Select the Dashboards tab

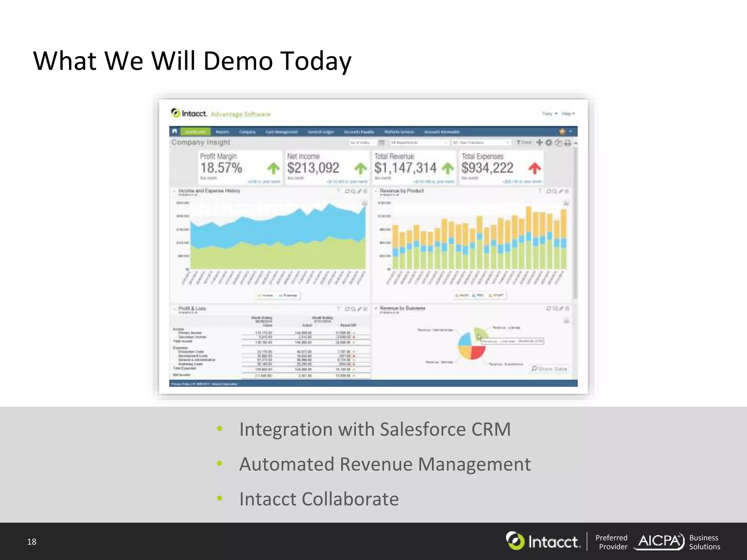pyautogui.click(x=195, y=132)
